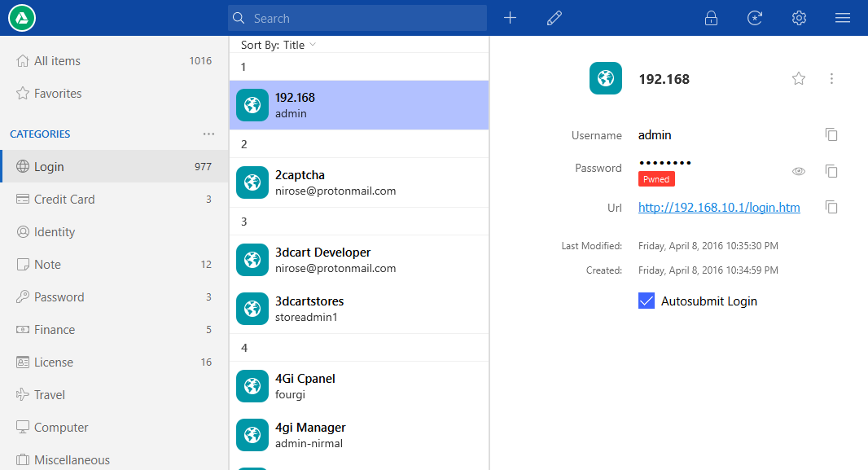Click the License card icon in sidebar
Image resolution: width=868 pixels, height=470 pixels.
(x=22, y=362)
